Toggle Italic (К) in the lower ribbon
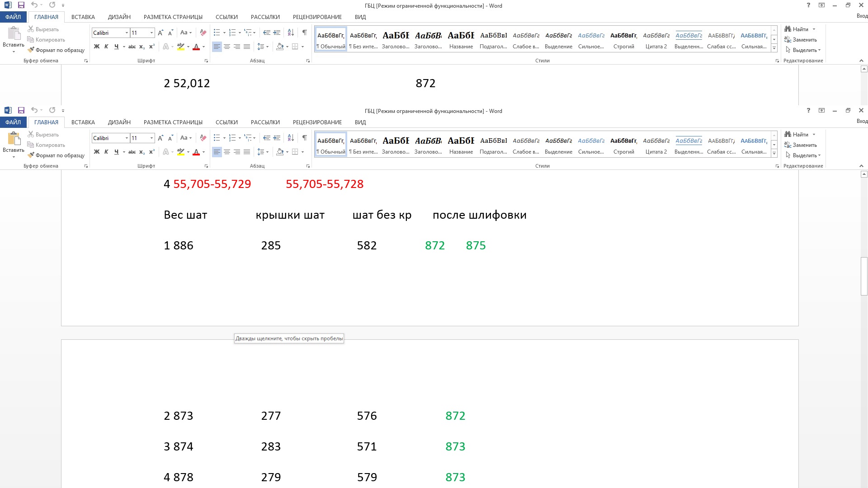 106,152
